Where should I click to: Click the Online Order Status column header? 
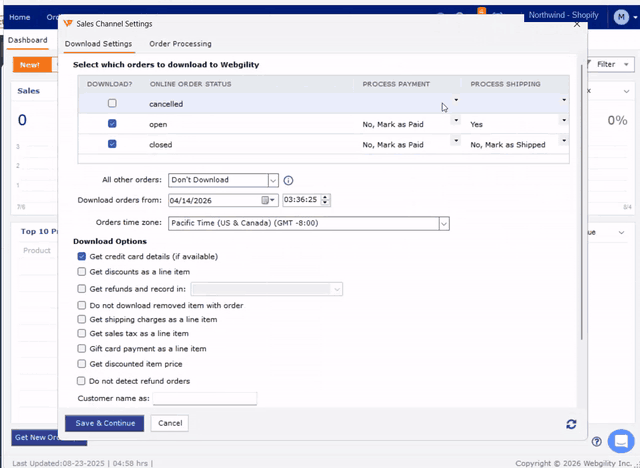(x=190, y=84)
